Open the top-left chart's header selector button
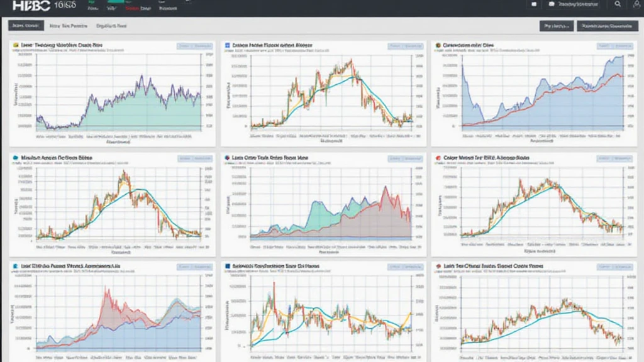Viewport: 644px width, 362px height. pos(194,46)
